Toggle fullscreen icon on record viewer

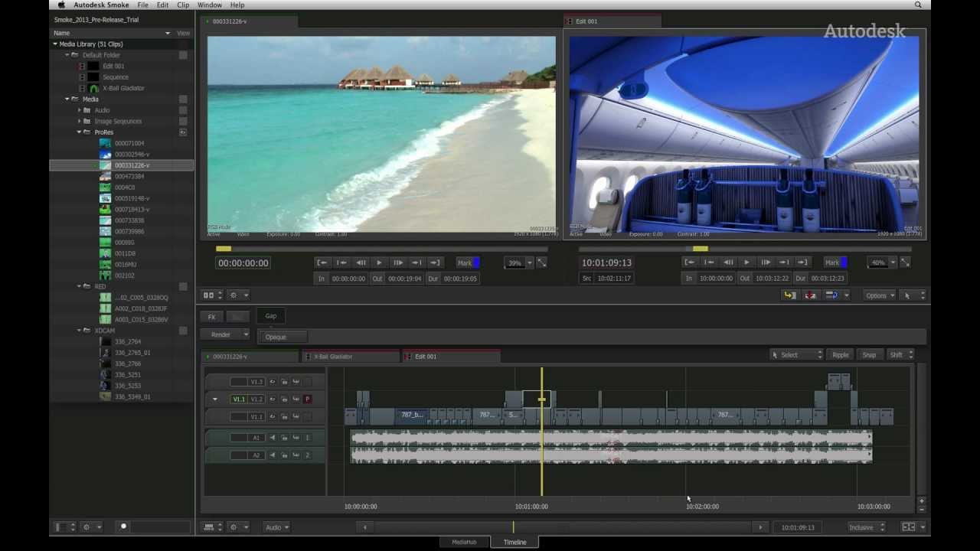(905, 262)
